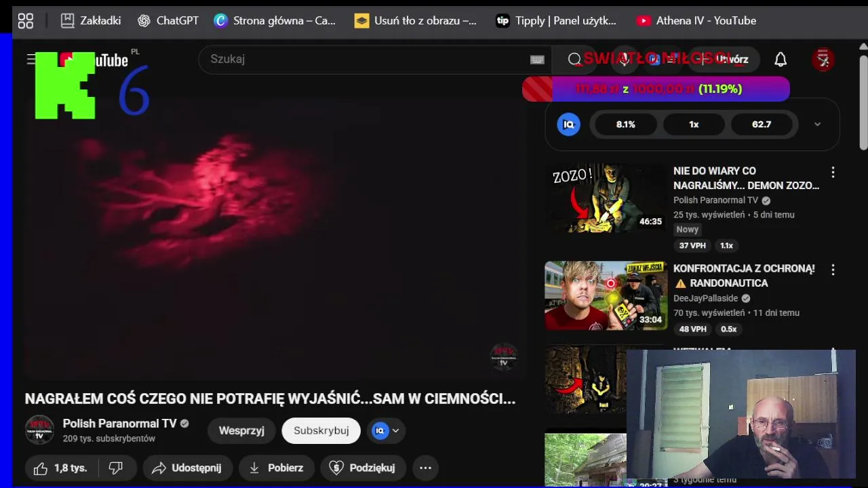Click the page scrollbar up arrow
The width and height of the screenshot is (868, 488).
click(863, 46)
